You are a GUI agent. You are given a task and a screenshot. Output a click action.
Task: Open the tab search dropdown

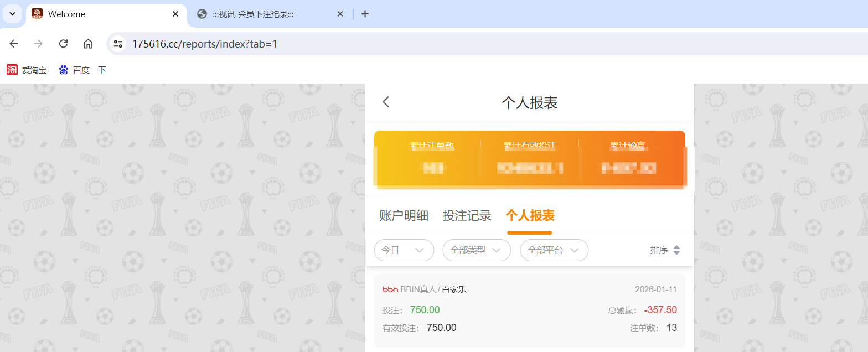tap(12, 14)
